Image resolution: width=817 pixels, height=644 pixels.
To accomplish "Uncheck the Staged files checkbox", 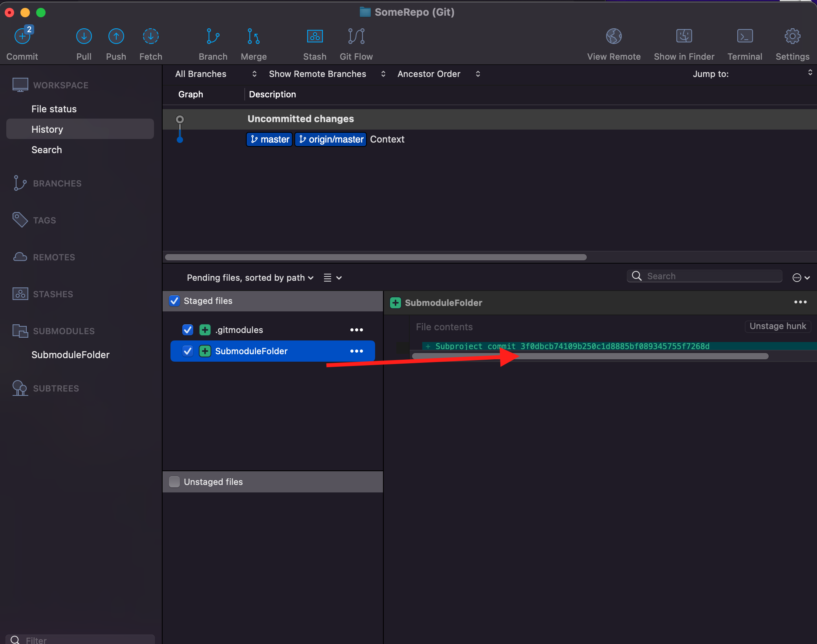I will coord(174,301).
